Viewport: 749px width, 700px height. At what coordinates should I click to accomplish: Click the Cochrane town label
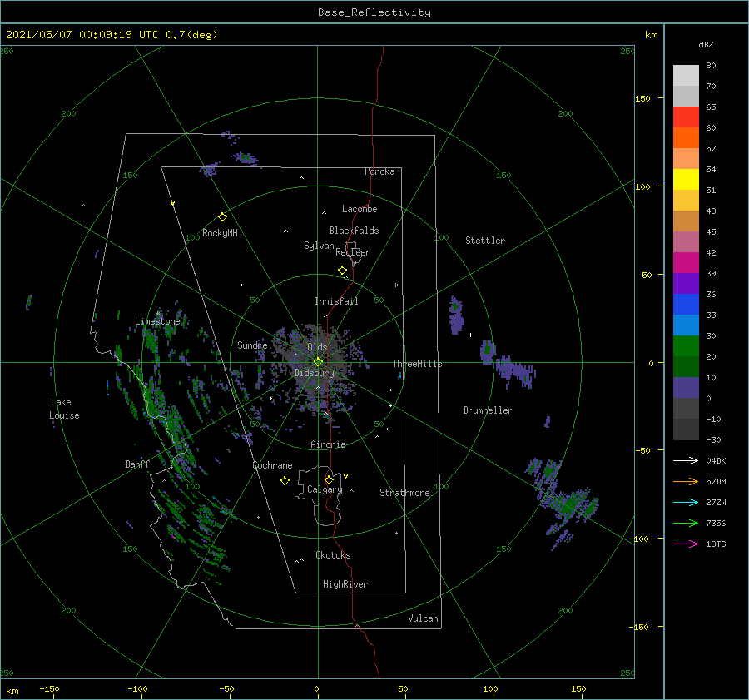click(272, 465)
